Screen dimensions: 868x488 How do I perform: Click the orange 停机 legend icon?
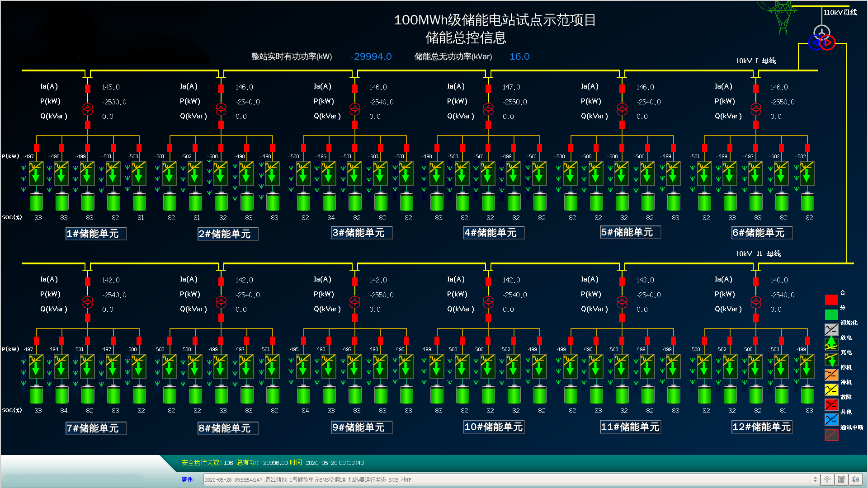pyautogui.click(x=831, y=374)
